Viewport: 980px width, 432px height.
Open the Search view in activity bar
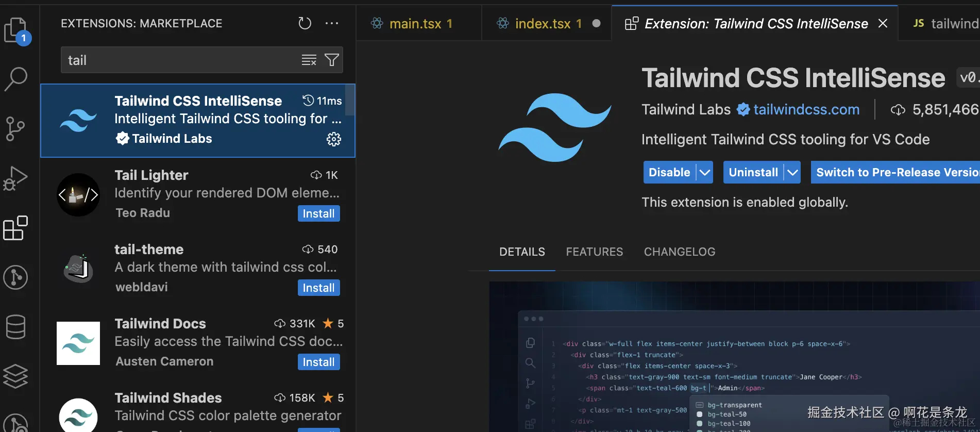click(16, 79)
